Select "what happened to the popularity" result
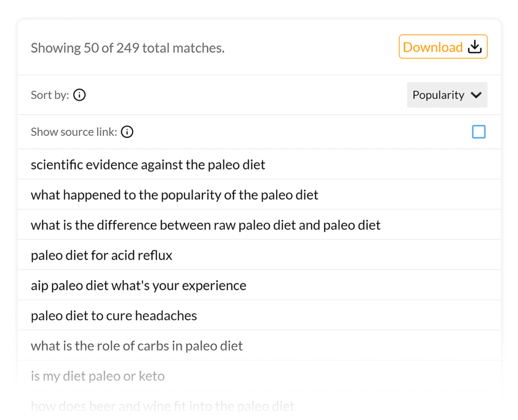Screen dimensions: 518x420 point(175,195)
